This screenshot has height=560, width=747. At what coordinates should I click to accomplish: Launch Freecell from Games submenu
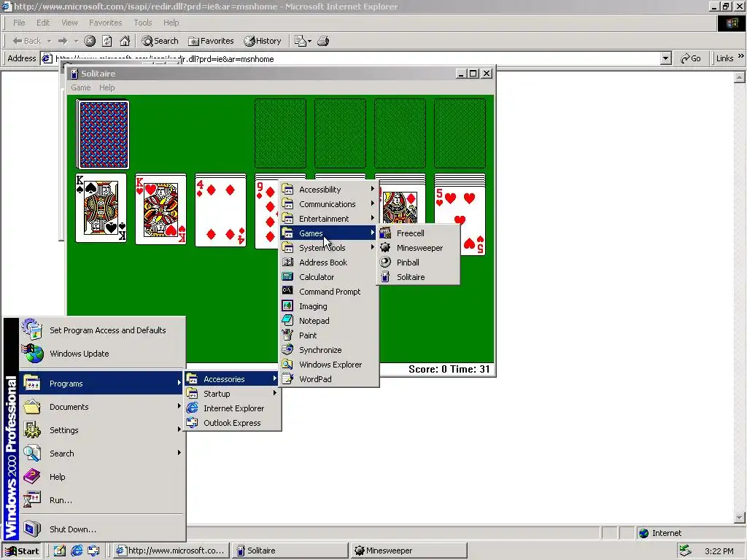418,233
